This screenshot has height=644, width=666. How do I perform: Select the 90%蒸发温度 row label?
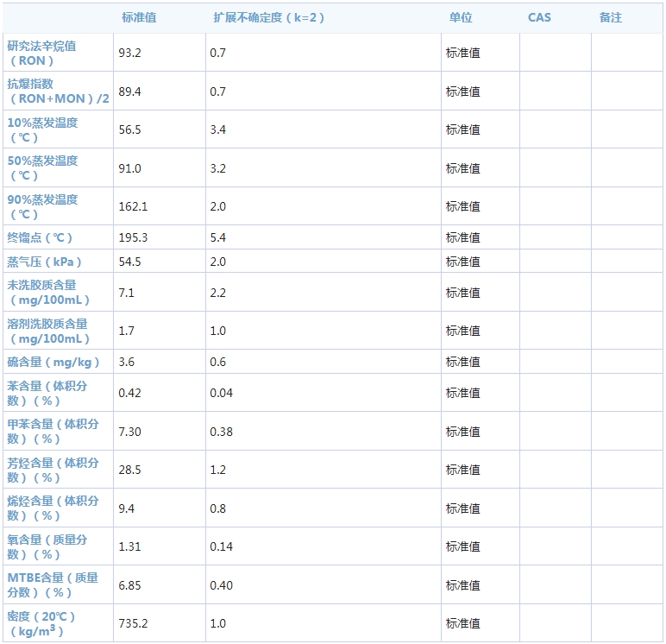click(x=42, y=206)
